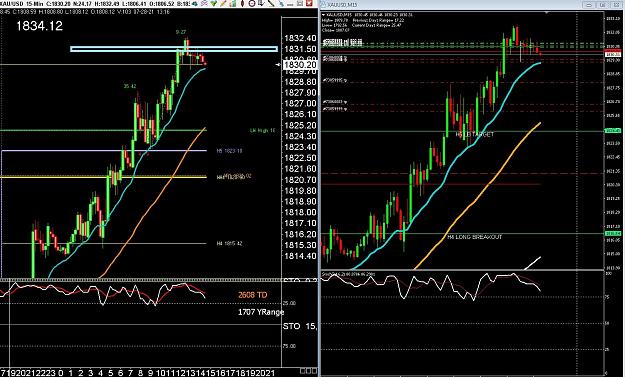
Task: Click the squares icon at bottom right of left chart
Action: pyautogui.click(x=308, y=371)
